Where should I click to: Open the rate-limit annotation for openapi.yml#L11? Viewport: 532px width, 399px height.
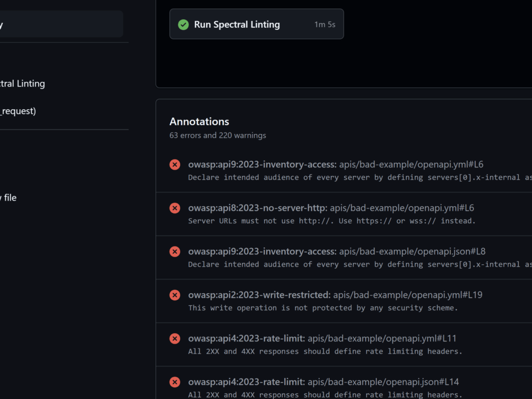[323, 338]
